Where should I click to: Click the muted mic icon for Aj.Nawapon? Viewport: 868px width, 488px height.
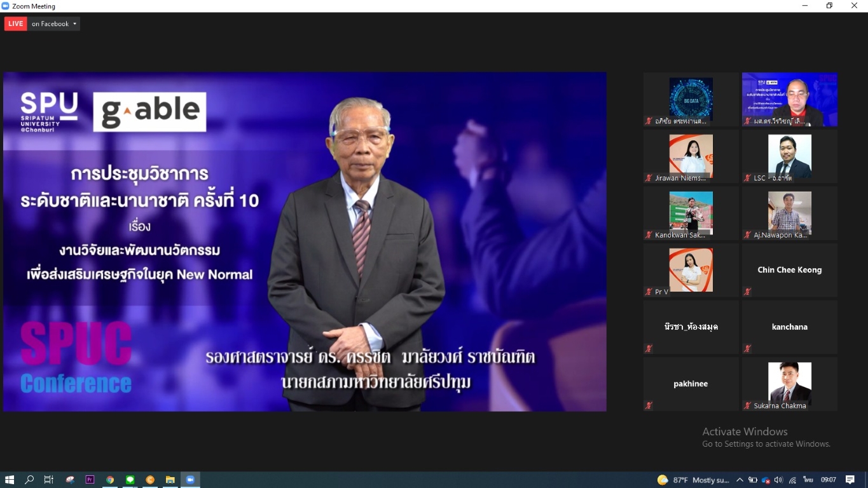click(x=748, y=234)
